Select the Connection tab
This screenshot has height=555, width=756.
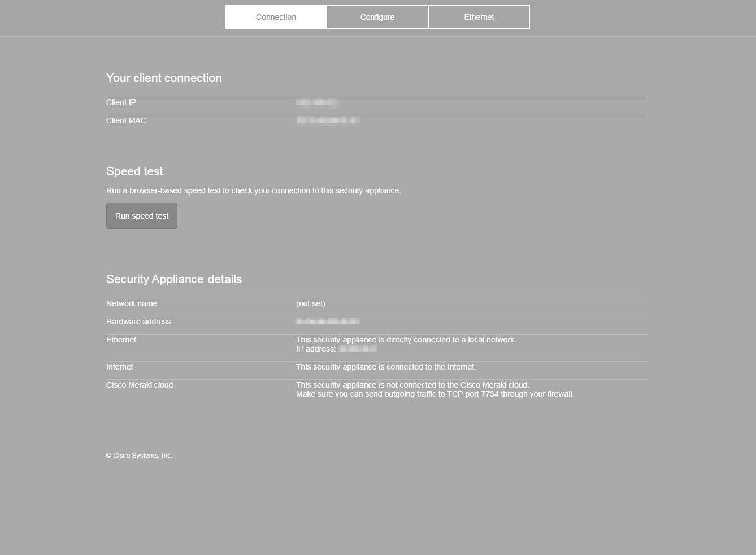click(x=276, y=16)
